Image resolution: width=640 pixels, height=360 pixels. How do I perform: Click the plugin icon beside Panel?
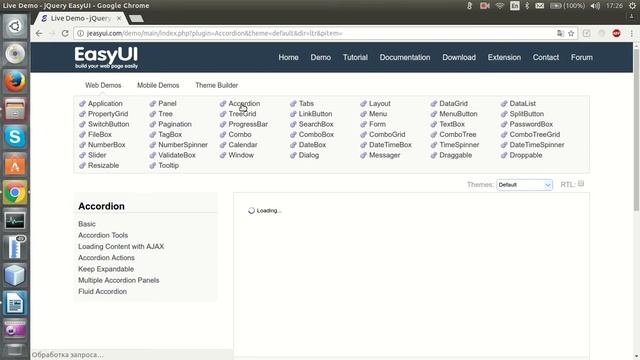click(x=153, y=104)
